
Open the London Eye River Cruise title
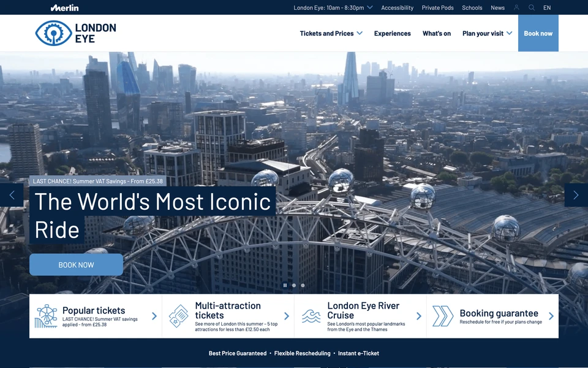coord(363,310)
